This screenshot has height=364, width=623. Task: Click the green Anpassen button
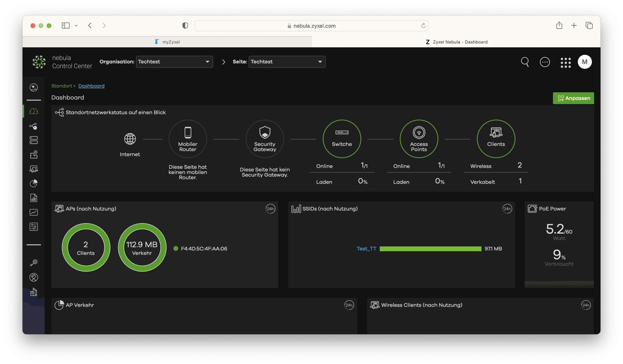pos(573,98)
